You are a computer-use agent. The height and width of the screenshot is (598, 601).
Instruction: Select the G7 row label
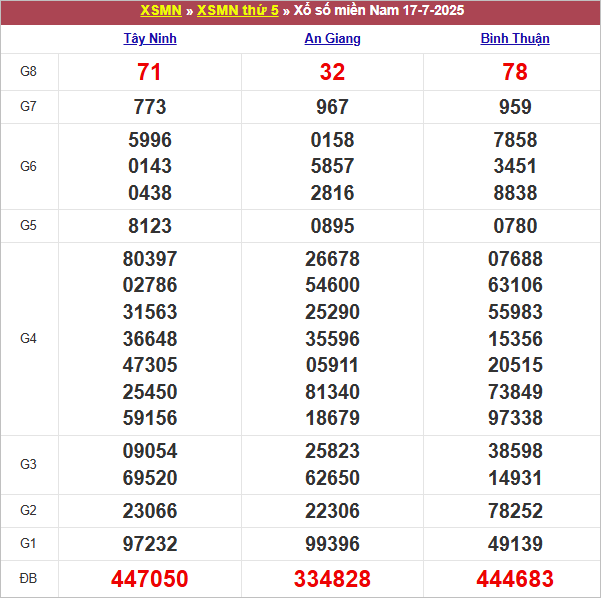click(28, 106)
